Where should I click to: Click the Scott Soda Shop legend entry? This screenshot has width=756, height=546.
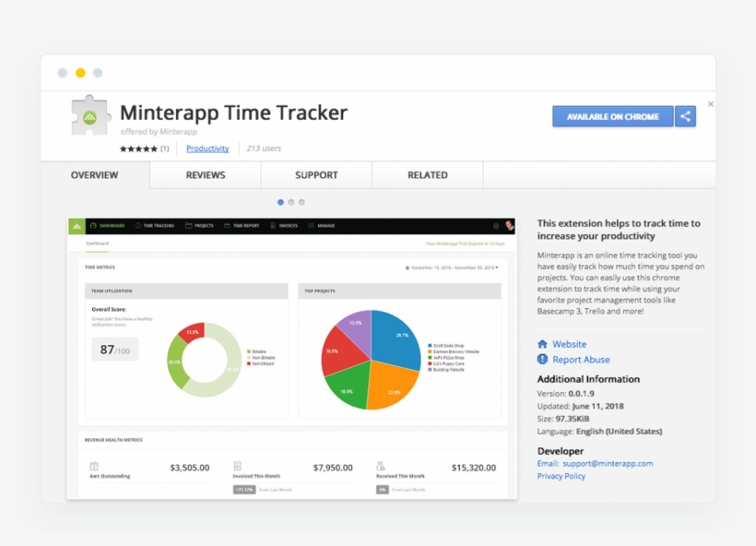click(x=446, y=346)
